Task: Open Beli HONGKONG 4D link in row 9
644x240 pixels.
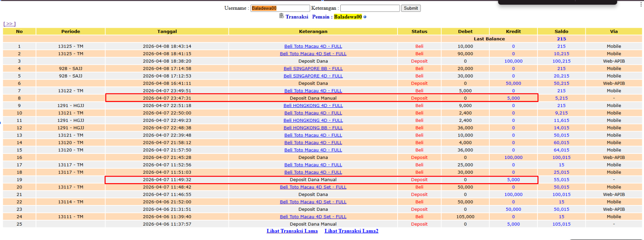Action: point(313,106)
